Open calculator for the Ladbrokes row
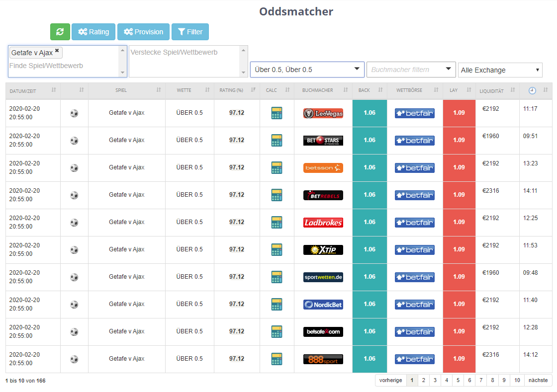The image size is (557, 392). (277, 223)
